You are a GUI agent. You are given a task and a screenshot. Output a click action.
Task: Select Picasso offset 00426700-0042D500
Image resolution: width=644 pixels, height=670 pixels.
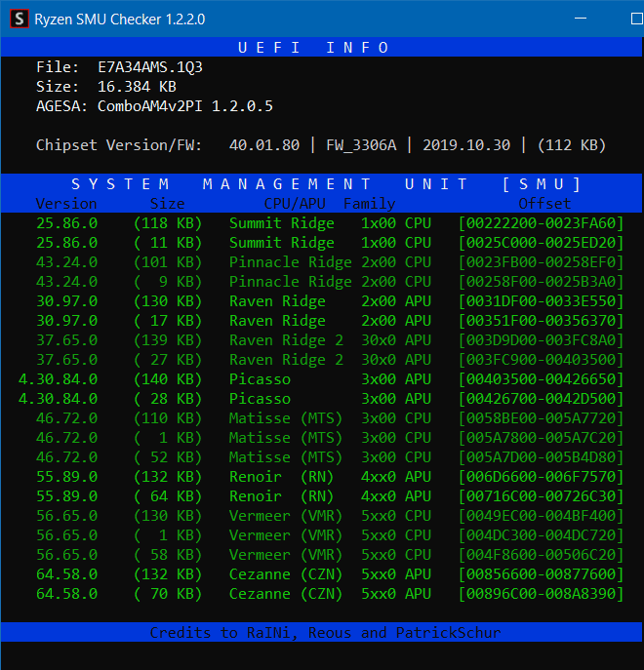click(x=541, y=399)
